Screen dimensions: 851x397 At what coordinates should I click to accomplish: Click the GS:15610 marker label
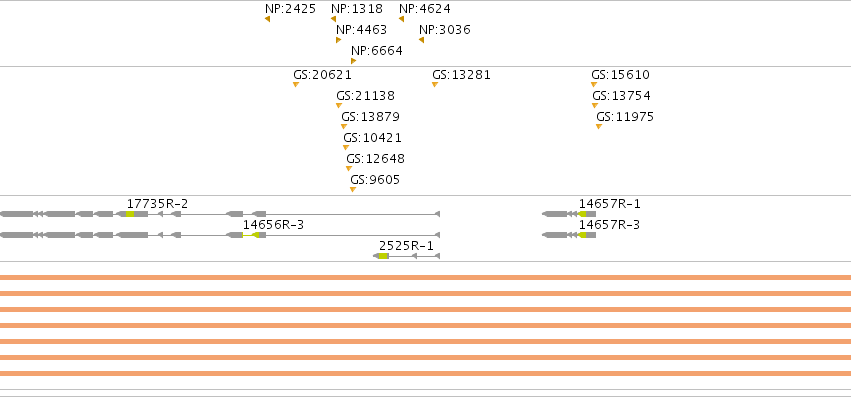click(620, 75)
